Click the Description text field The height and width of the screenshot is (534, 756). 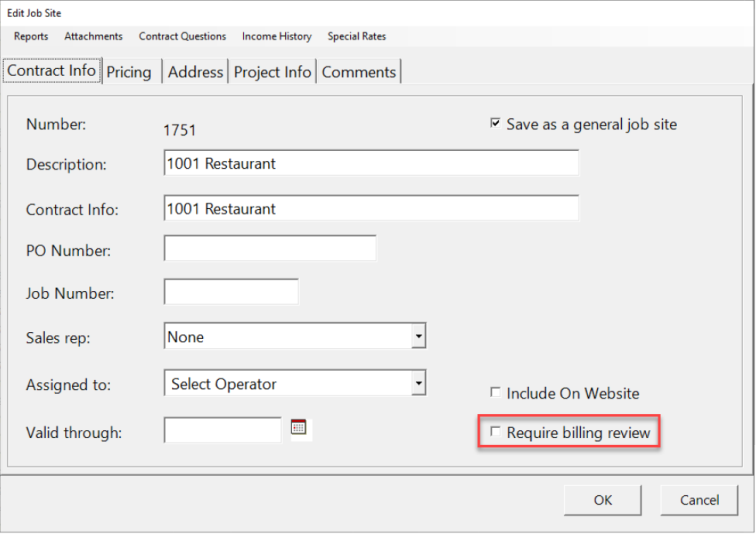point(371,163)
